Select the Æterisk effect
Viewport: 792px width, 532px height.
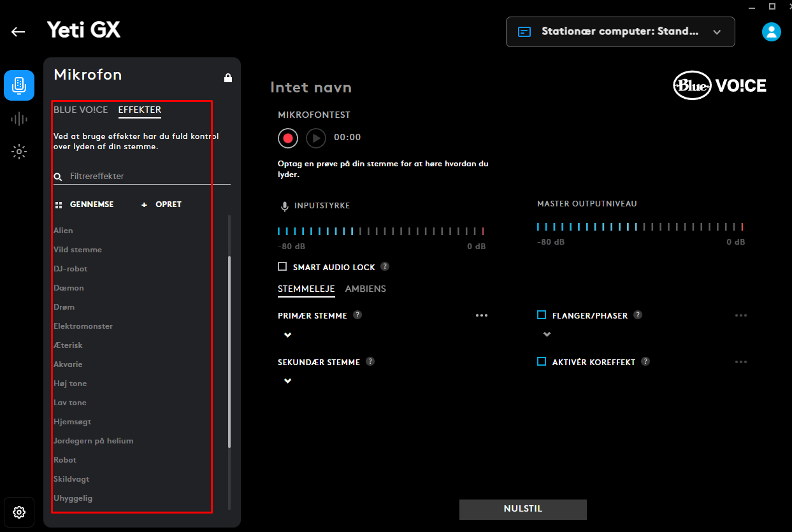(68, 345)
